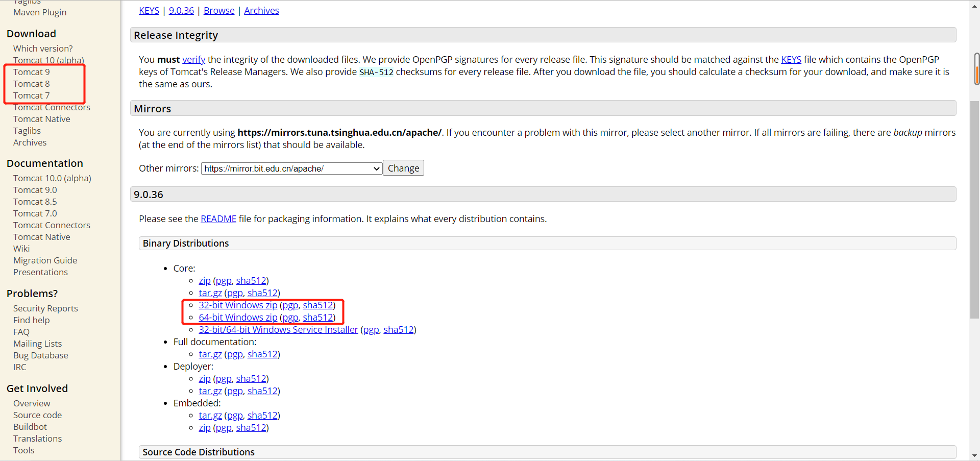
Task: Open the Other mirrors dropdown
Action: pos(292,168)
